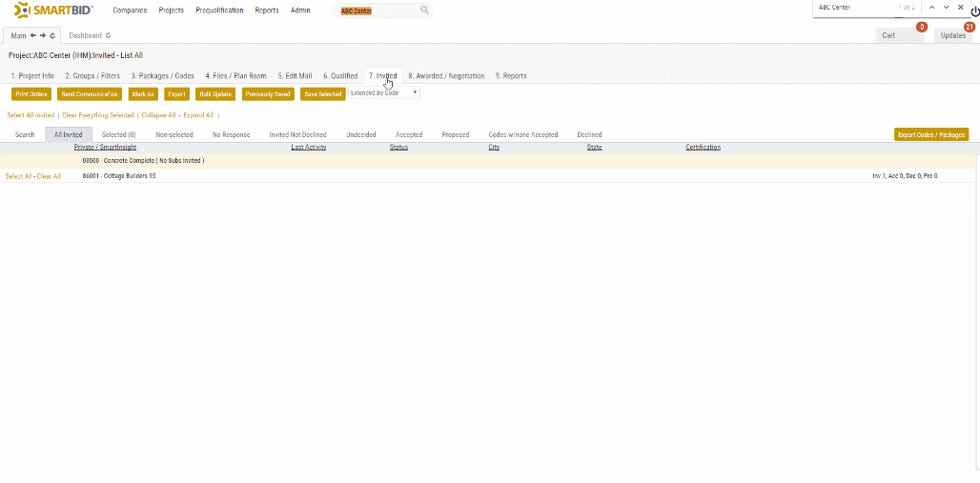The height and width of the screenshot is (483, 980).
Task: Click the Previously Saved button
Action: 268,93
